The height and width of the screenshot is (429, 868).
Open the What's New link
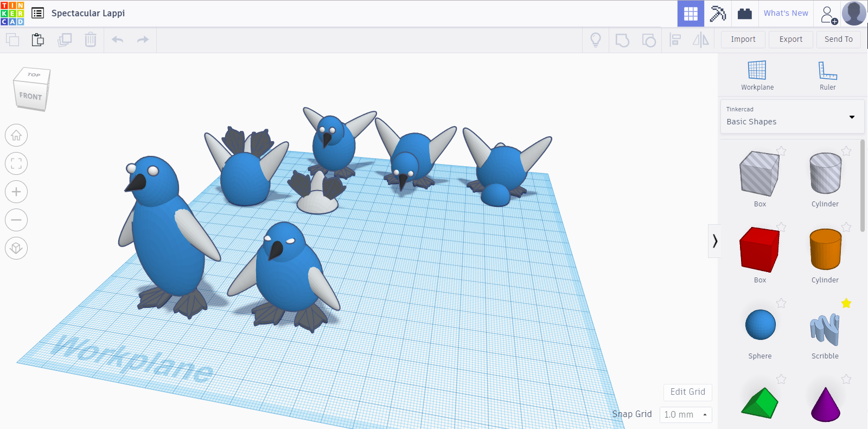(x=786, y=14)
